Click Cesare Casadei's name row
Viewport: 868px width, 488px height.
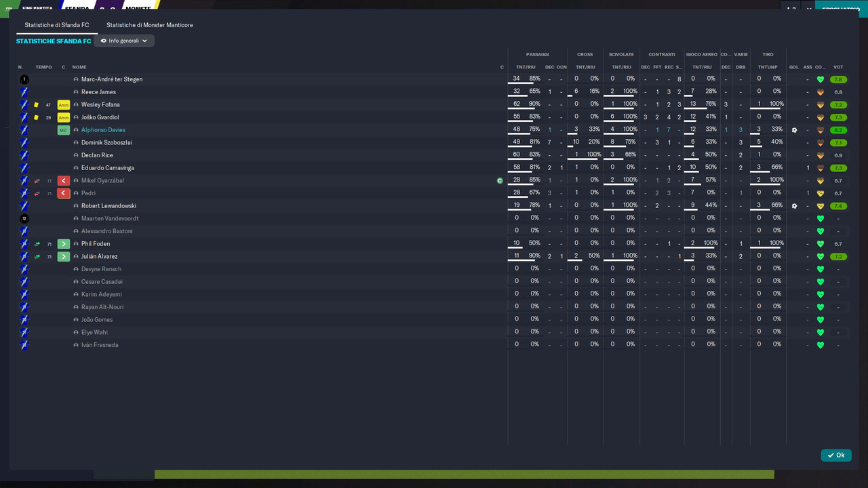pyautogui.click(x=102, y=282)
